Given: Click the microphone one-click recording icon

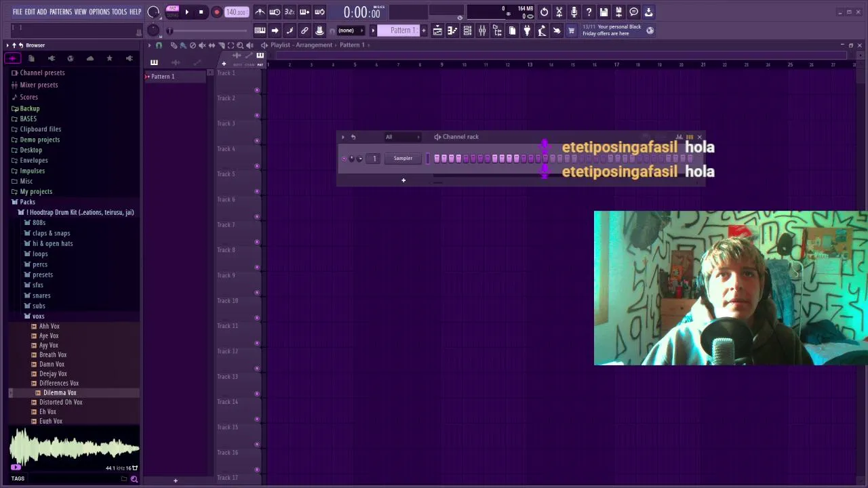Looking at the screenshot, I should point(574,12).
